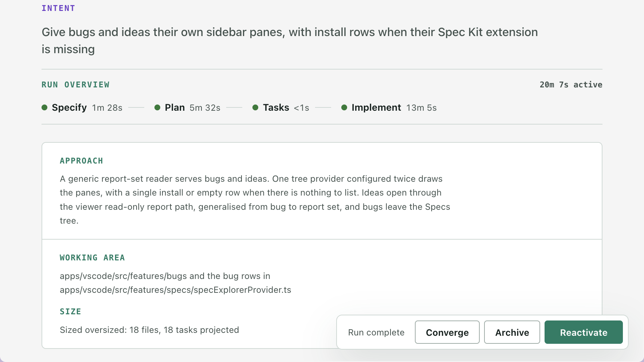Click the green dot beside Specify

pyautogui.click(x=44, y=107)
